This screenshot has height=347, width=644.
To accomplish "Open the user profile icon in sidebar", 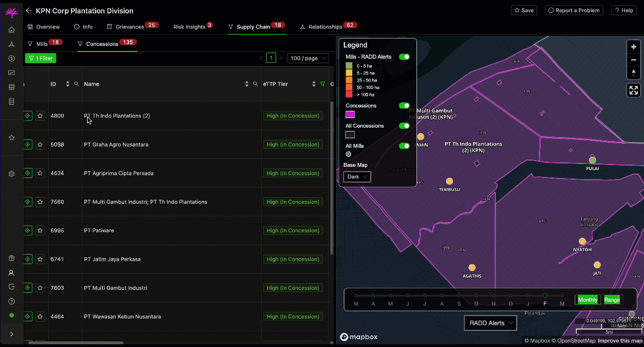I will coord(12,273).
